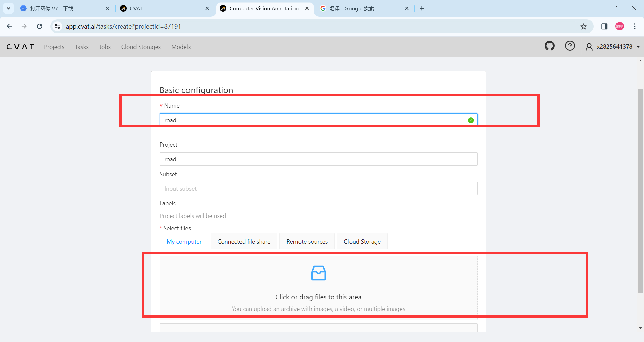Image resolution: width=644 pixels, height=342 pixels.
Task: View site information icon in address bar
Action: (58, 26)
